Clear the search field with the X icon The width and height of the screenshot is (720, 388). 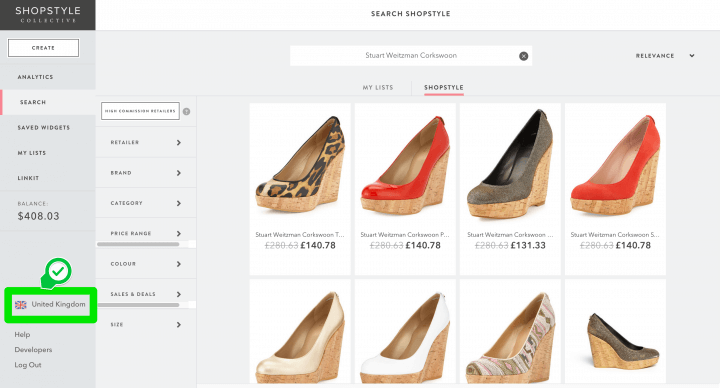(523, 56)
